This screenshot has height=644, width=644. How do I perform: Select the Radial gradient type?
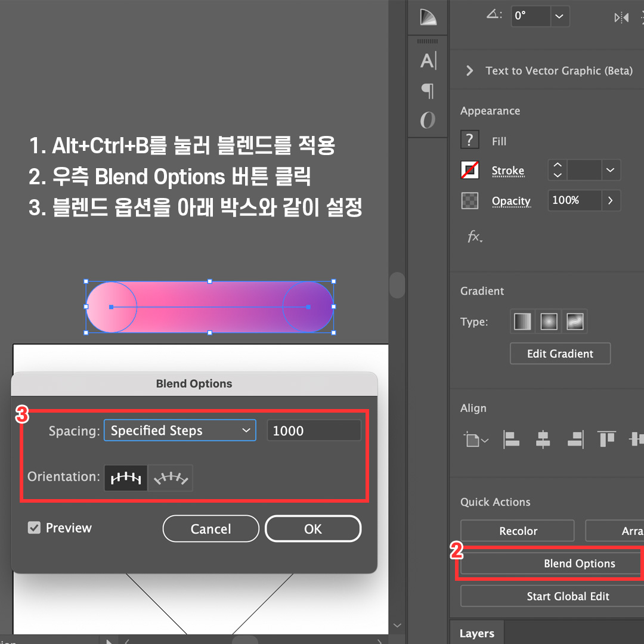[549, 321]
